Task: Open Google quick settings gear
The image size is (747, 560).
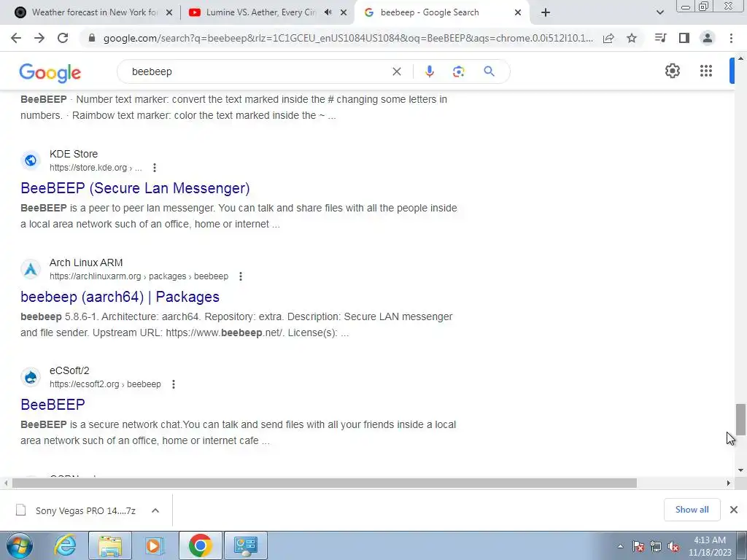Action: [x=672, y=71]
